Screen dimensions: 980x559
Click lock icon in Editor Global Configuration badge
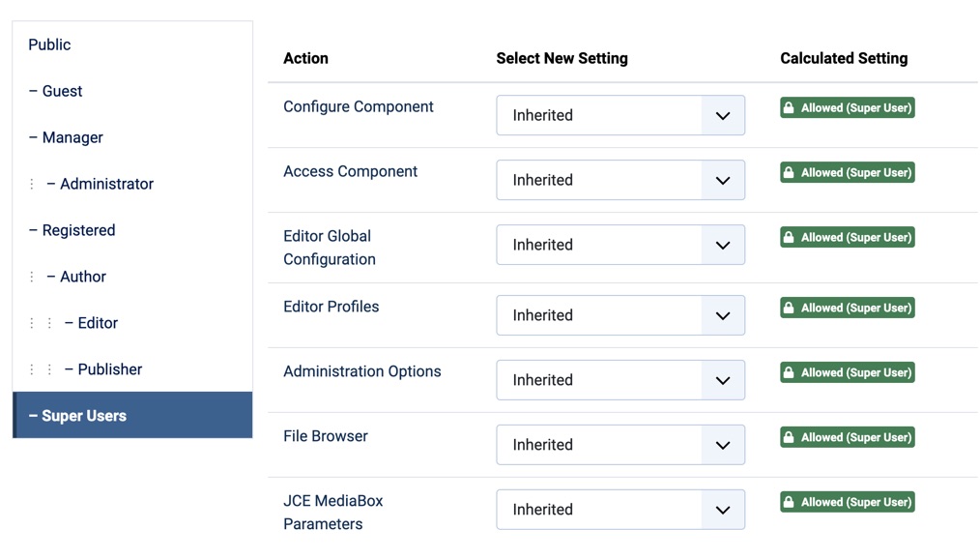pyautogui.click(x=789, y=238)
